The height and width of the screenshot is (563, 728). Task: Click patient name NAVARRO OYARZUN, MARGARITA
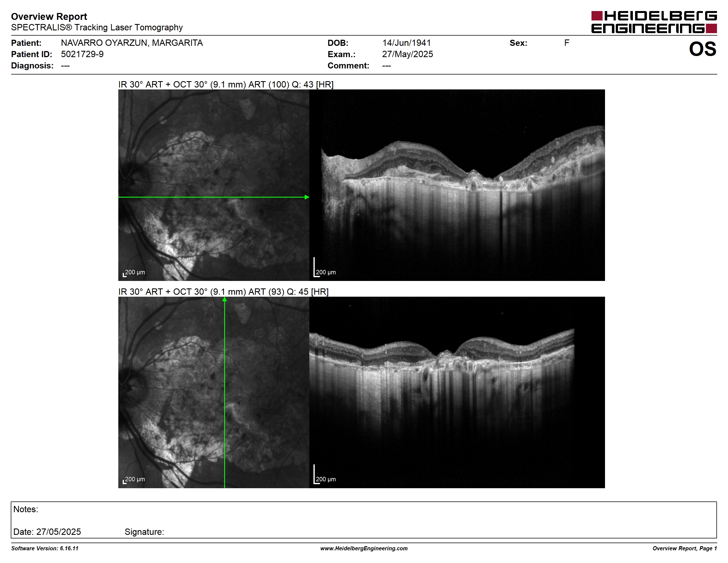(132, 43)
